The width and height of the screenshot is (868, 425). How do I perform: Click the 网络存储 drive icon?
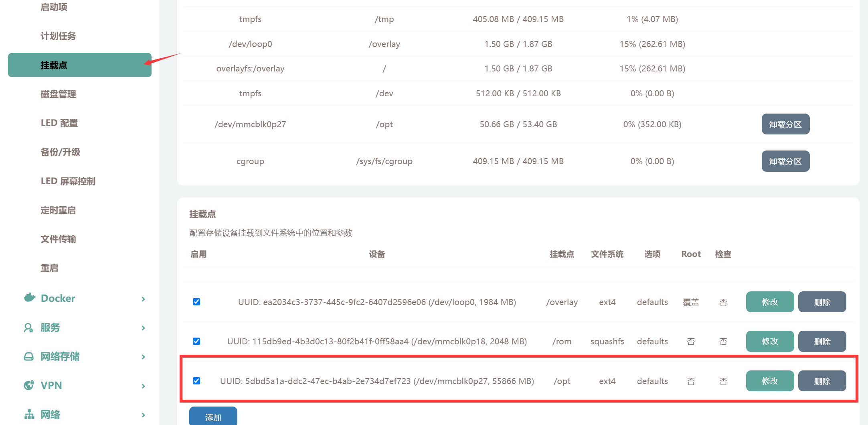pos(29,357)
